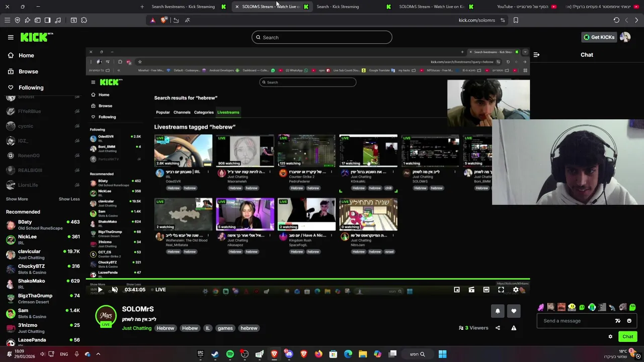Open Windows Start button
This screenshot has height=362, width=644.
442,354
